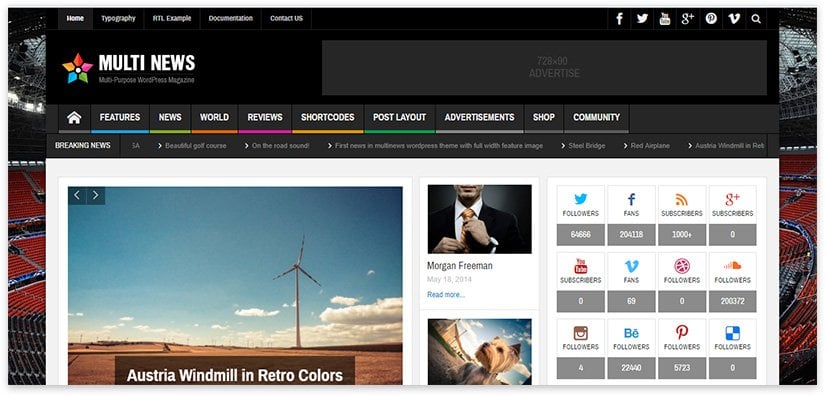Viewport: 825px width, 396px height.
Task: Click the 'May 18, 2014' post date
Action: (x=449, y=279)
